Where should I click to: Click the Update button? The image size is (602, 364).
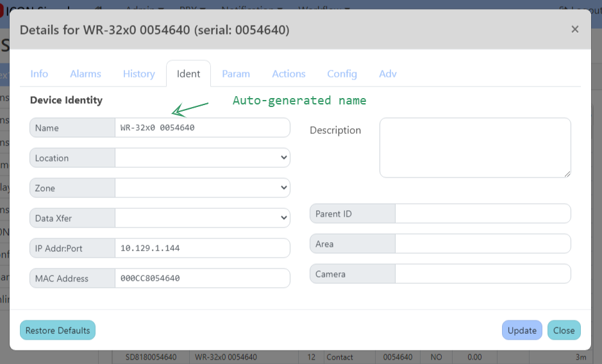pos(522,330)
